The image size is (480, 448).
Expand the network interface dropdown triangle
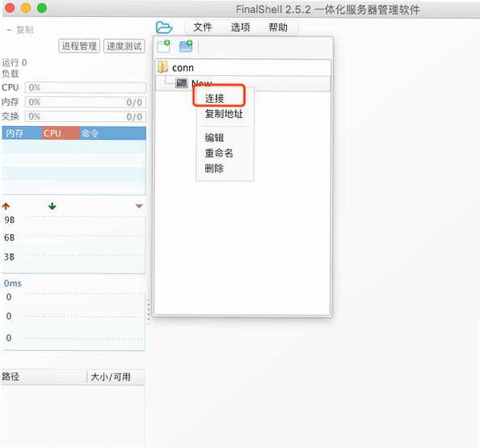click(x=139, y=206)
